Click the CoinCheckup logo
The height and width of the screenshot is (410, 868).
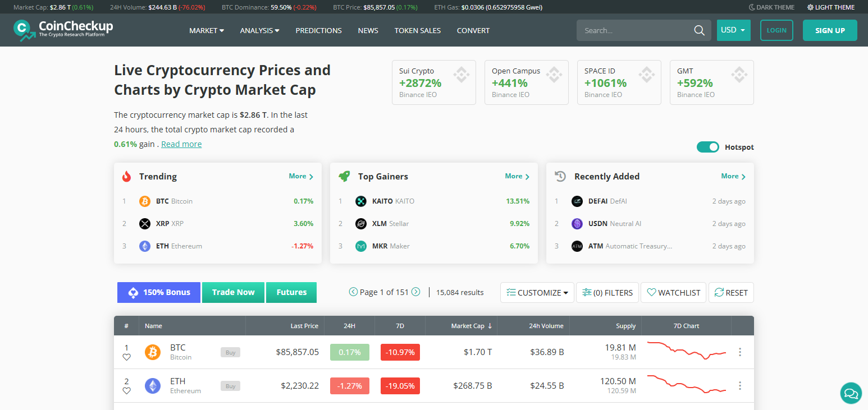click(63, 30)
